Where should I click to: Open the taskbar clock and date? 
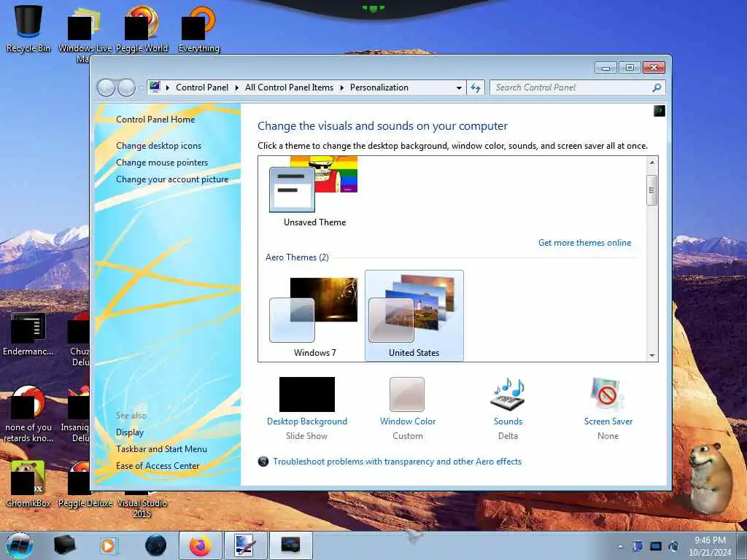tap(710, 546)
